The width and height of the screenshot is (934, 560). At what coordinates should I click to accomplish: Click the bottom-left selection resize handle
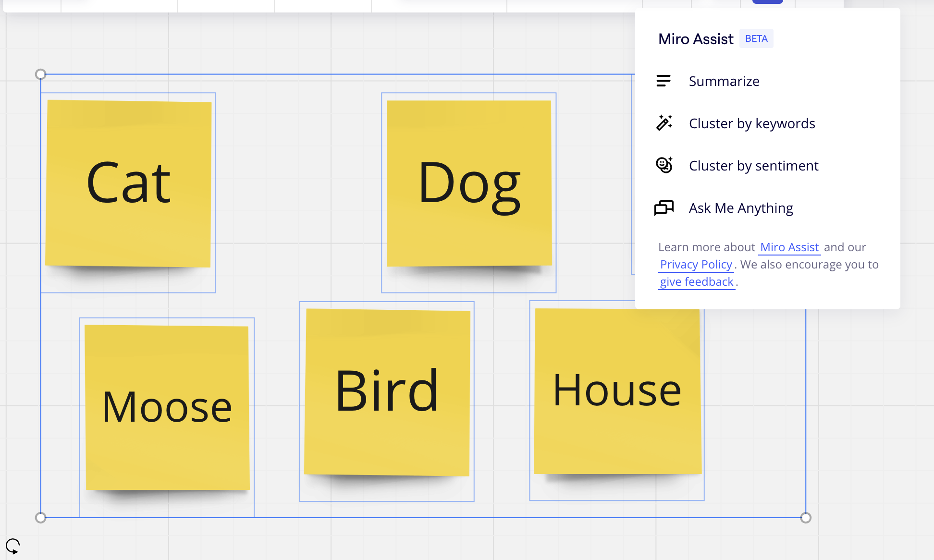coord(41,517)
